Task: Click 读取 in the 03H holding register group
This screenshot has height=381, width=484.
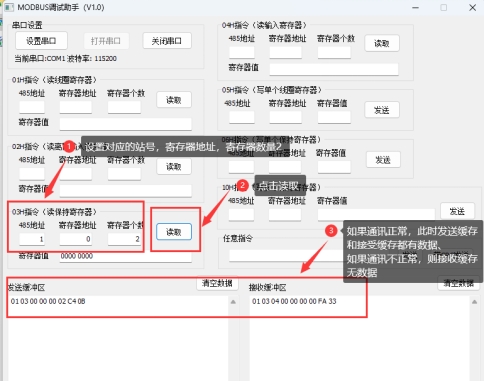Action: tap(174, 232)
